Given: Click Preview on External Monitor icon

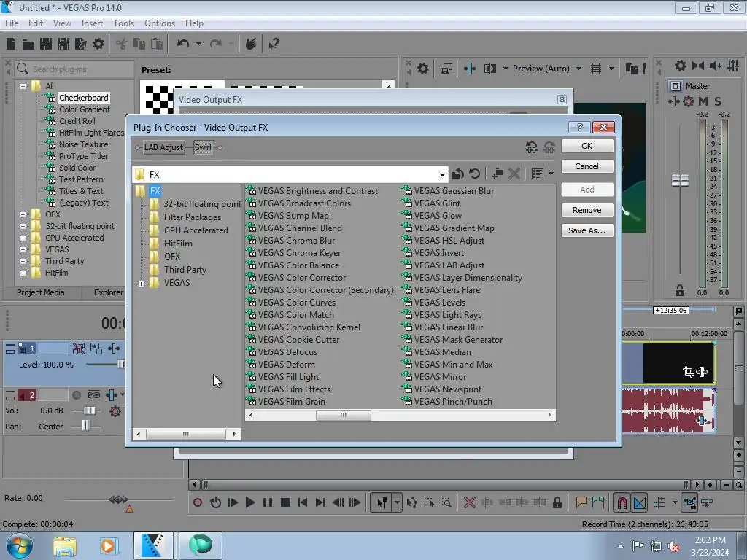Looking at the screenshot, I should (x=446, y=69).
